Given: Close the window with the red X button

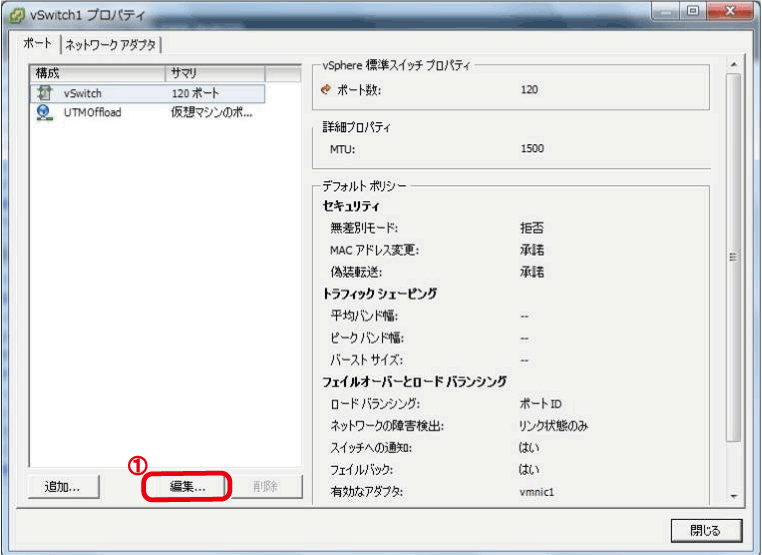Looking at the screenshot, I should [x=730, y=13].
